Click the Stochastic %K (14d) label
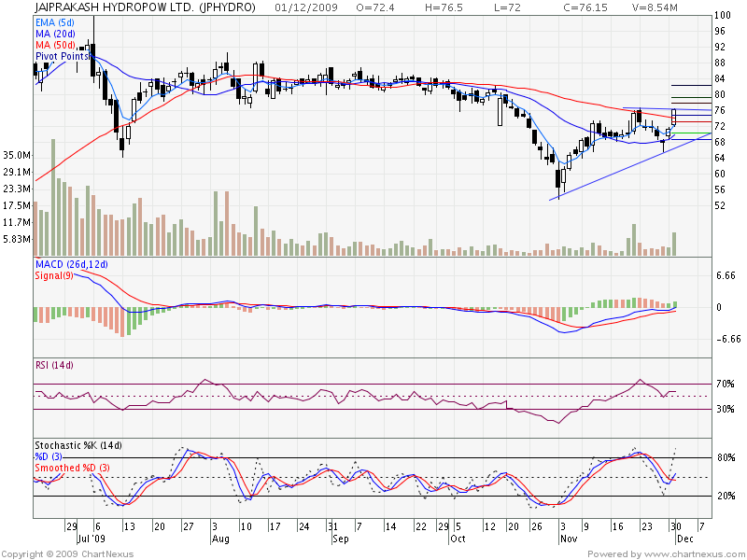747x560 pixels. [78, 445]
